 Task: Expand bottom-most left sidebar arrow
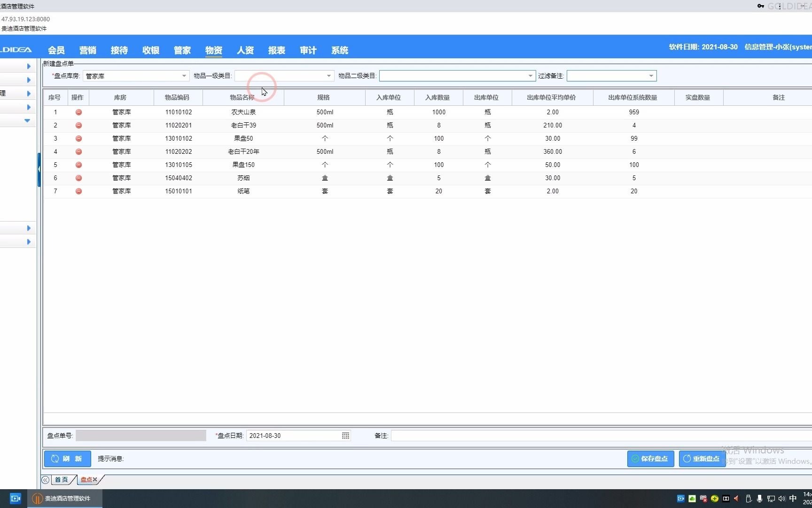coord(29,242)
